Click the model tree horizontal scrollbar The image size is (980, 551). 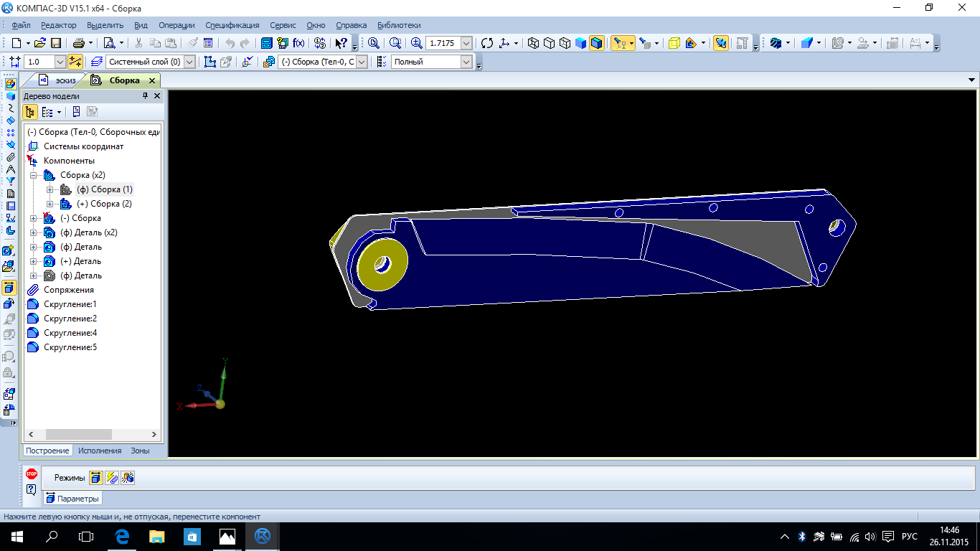pos(79,435)
